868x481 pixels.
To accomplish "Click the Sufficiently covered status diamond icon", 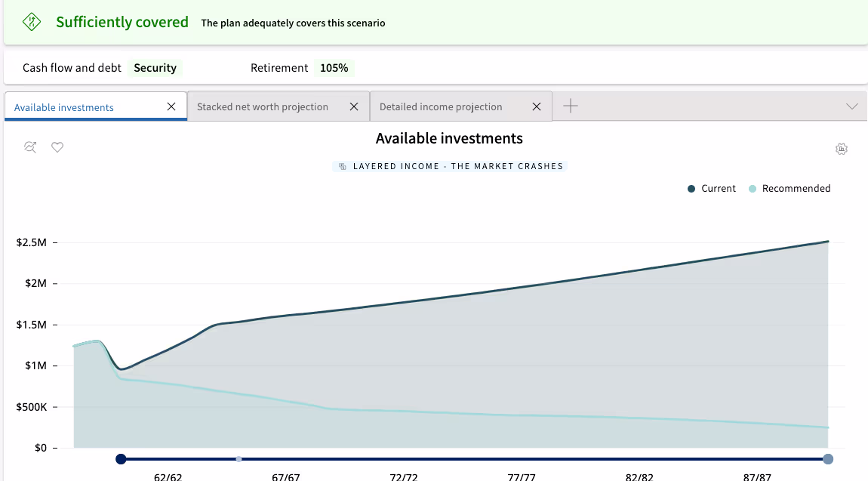I will click(32, 22).
